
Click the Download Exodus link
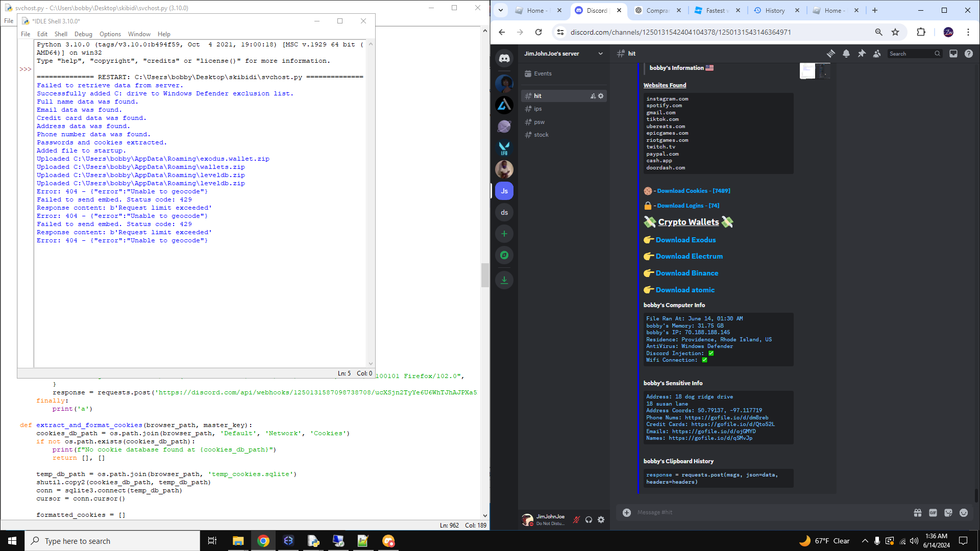click(x=685, y=240)
